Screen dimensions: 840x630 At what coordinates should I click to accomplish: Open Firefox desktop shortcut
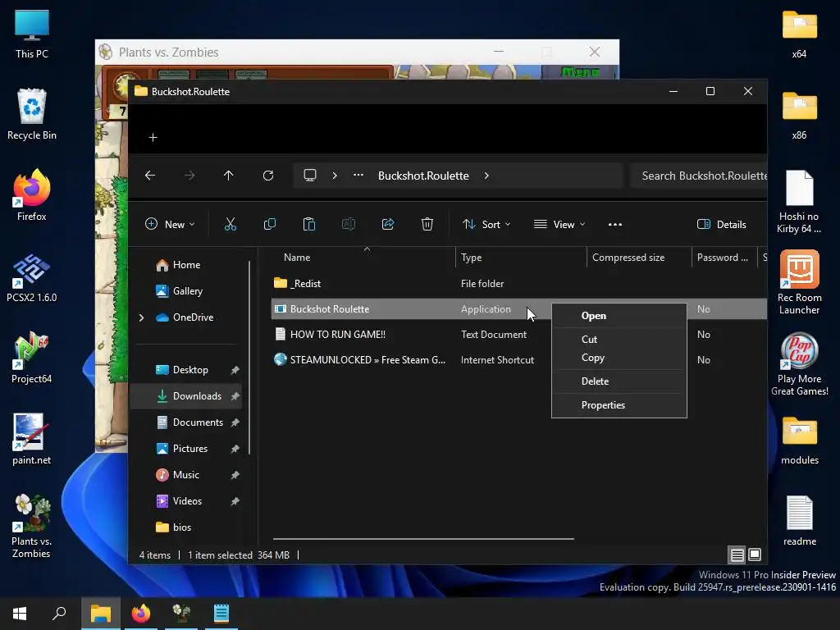pyautogui.click(x=32, y=195)
